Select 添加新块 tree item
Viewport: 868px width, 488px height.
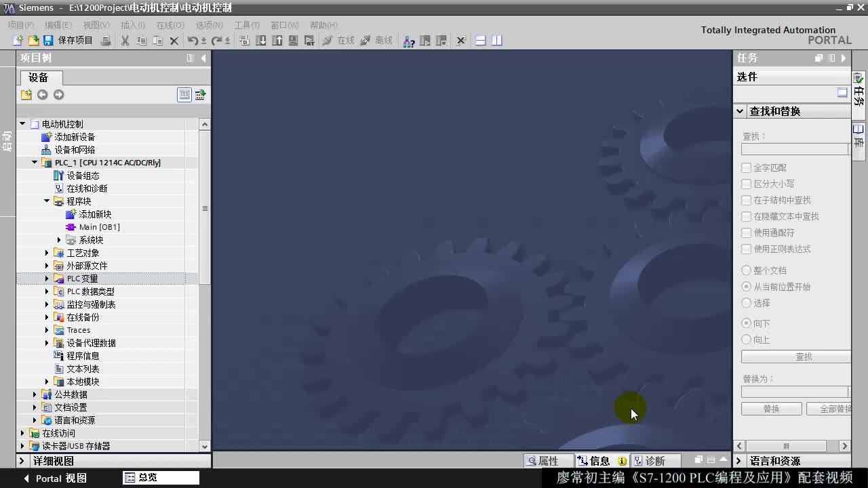95,214
